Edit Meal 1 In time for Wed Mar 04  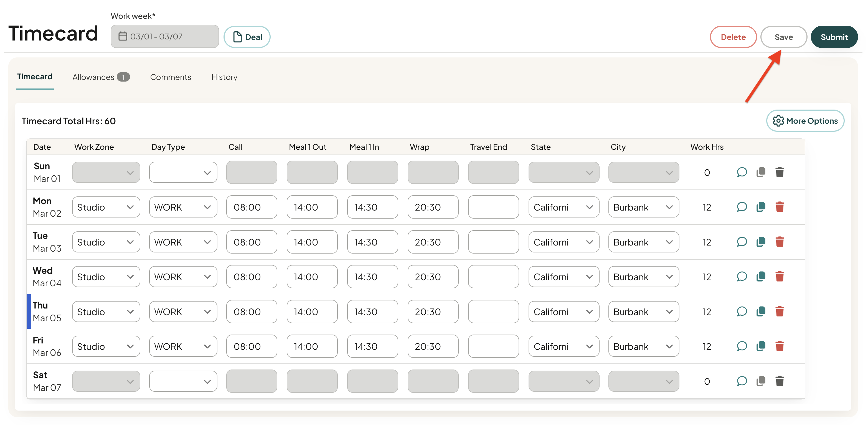pos(372,277)
